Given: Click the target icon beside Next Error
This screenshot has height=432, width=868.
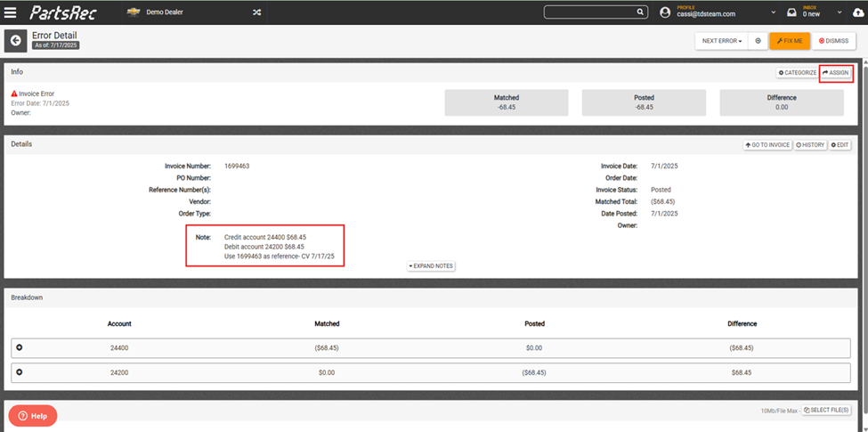Looking at the screenshot, I should (x=758, y=41).
